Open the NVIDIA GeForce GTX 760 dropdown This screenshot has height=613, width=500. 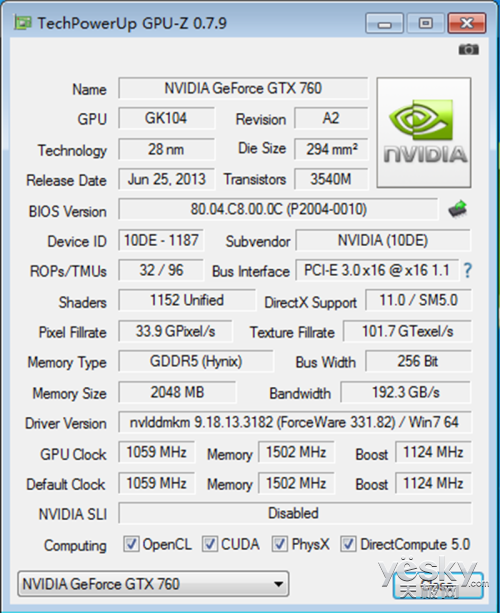(x=153, y=584)
